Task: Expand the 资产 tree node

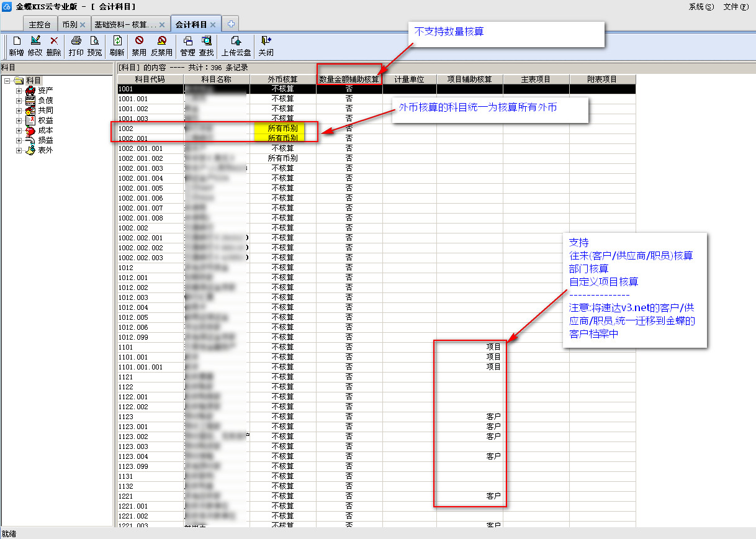Action: (x=19, y=91)
